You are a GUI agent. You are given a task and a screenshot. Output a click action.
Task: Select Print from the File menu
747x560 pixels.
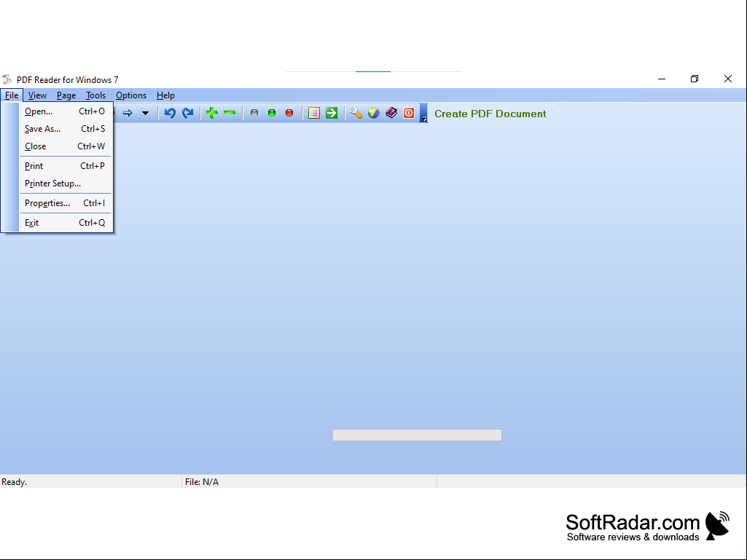[65, 166]
